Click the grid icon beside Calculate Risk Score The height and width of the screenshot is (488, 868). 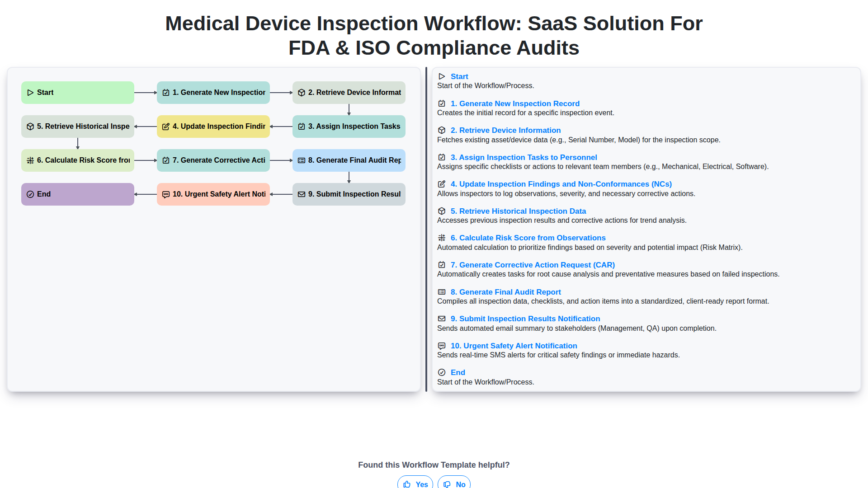442,238
